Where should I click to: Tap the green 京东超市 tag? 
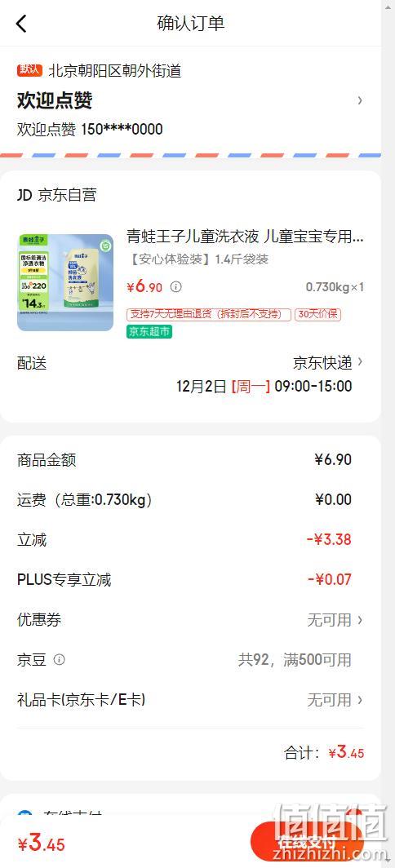click(149, 331)
